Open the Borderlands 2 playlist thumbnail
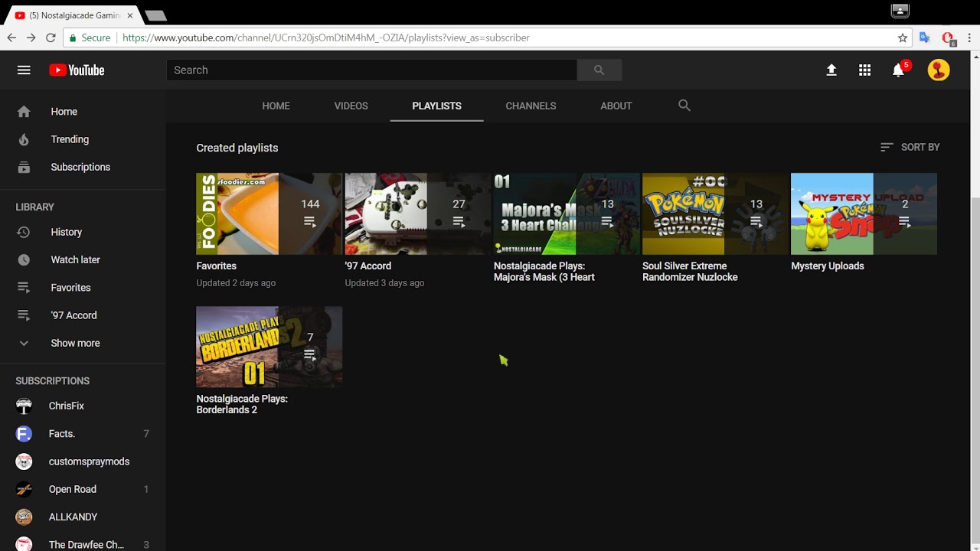The image size is (980, 551). click(269, 347)
